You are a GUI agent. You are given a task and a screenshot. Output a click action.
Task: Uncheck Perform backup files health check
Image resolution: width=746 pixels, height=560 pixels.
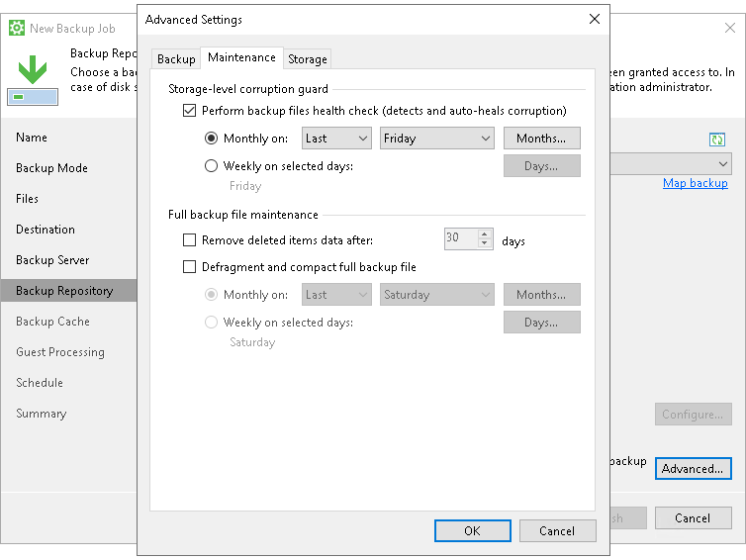point(190,111)
